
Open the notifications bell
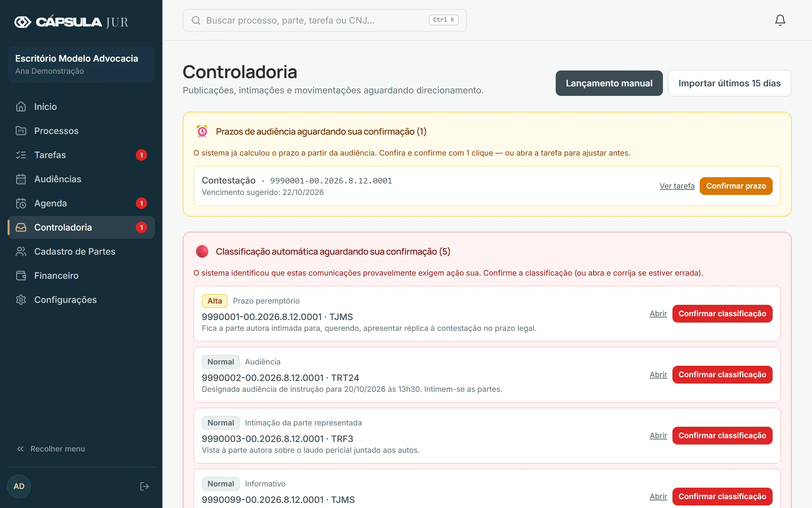point(780,20)
